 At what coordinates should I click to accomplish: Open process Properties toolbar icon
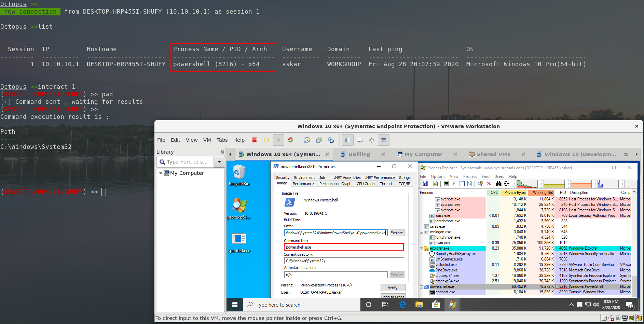pyautogui.click(x=480, y=184)
